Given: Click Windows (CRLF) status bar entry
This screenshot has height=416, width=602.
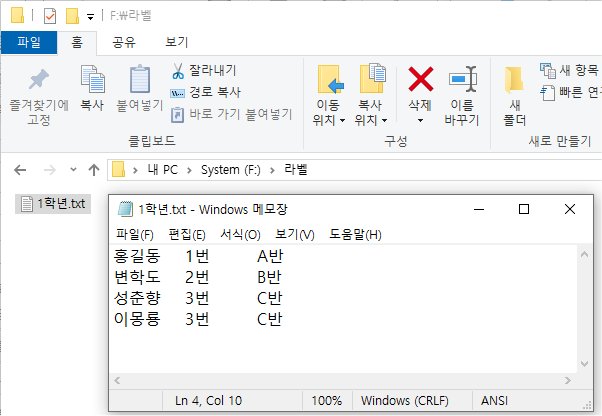Looking at the screenshot, I should click(x=405, y=401).
